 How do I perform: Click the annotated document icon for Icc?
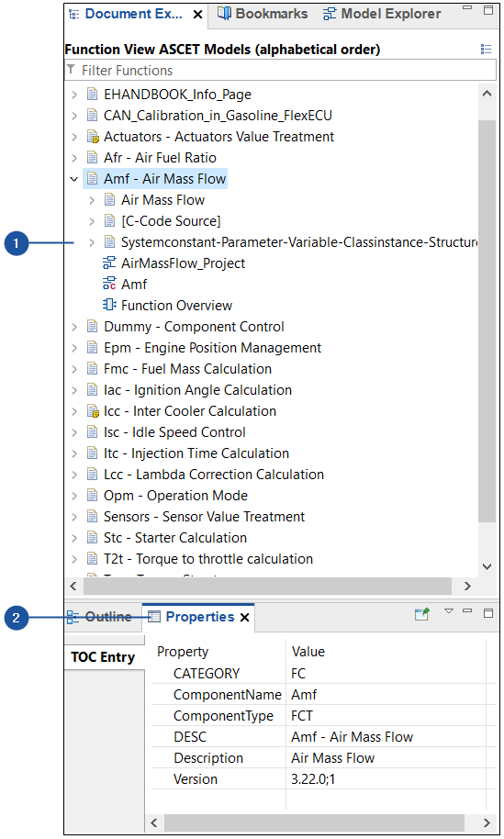pos(93,411)
